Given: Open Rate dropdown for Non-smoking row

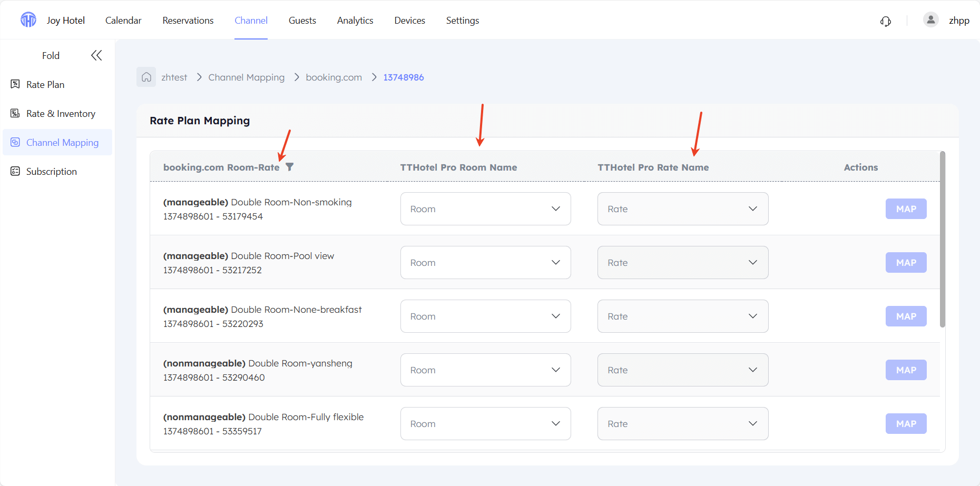Looking at the screenshot, I should (683, 209).
